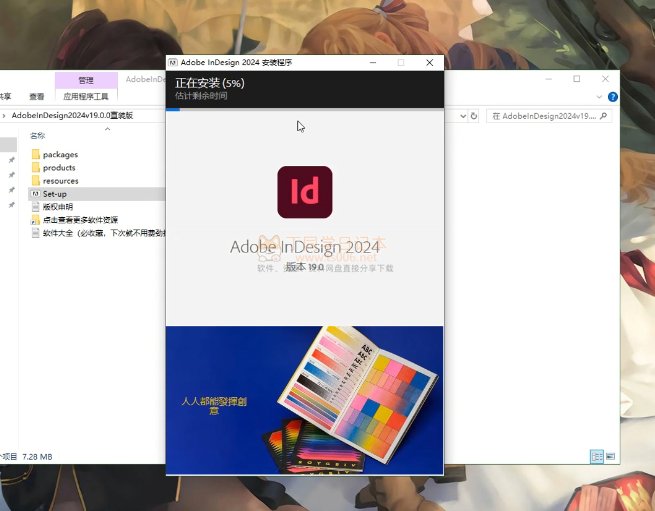Click the installer title bar app icon
Screen dimensions: 655x511
[x=173, y=62]
